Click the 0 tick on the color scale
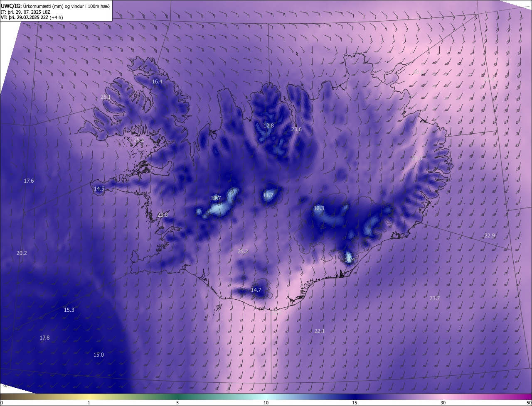The image size is (532, 406). click(x=1, y=403)
